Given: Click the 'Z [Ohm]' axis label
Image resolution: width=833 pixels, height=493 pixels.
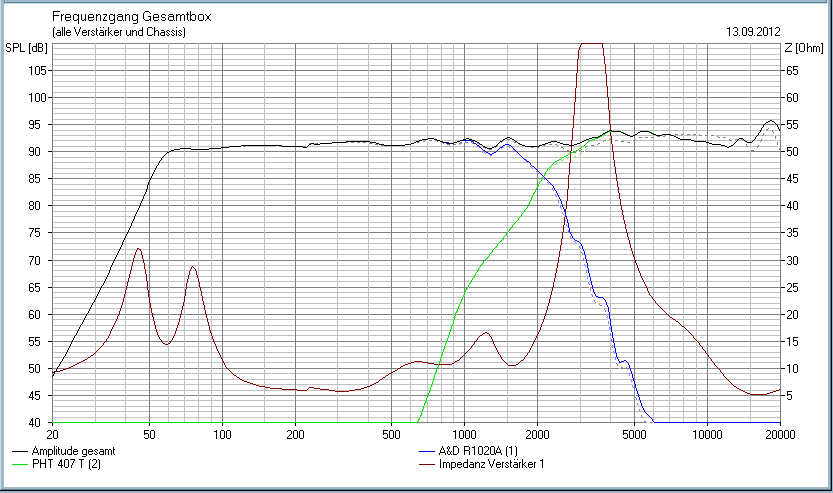Looking at the screenshot, I should pos(804,48).
